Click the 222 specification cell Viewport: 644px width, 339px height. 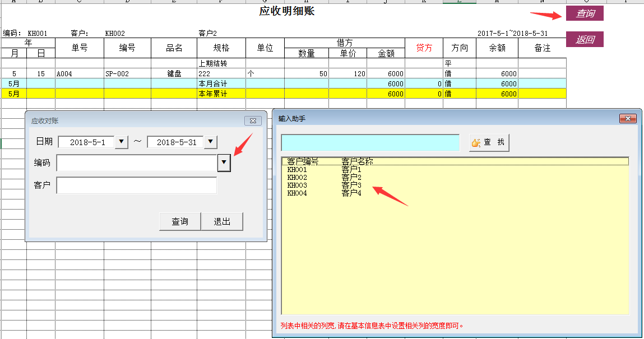pos(221,73)
